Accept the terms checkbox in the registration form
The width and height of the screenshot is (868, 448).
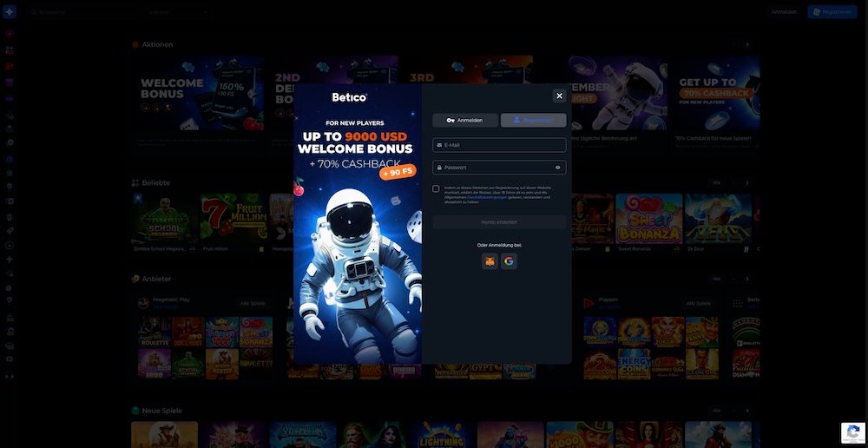(x=436, y=188)
